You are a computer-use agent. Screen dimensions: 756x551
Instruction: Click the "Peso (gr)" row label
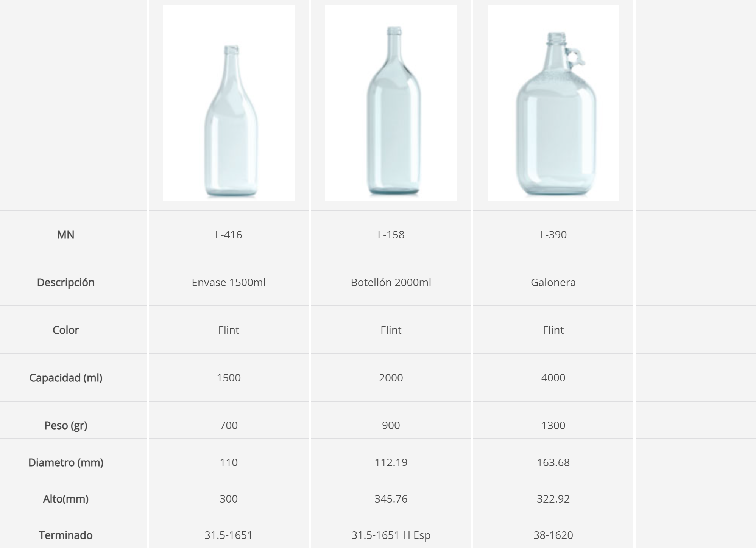[x=65, y=425]
